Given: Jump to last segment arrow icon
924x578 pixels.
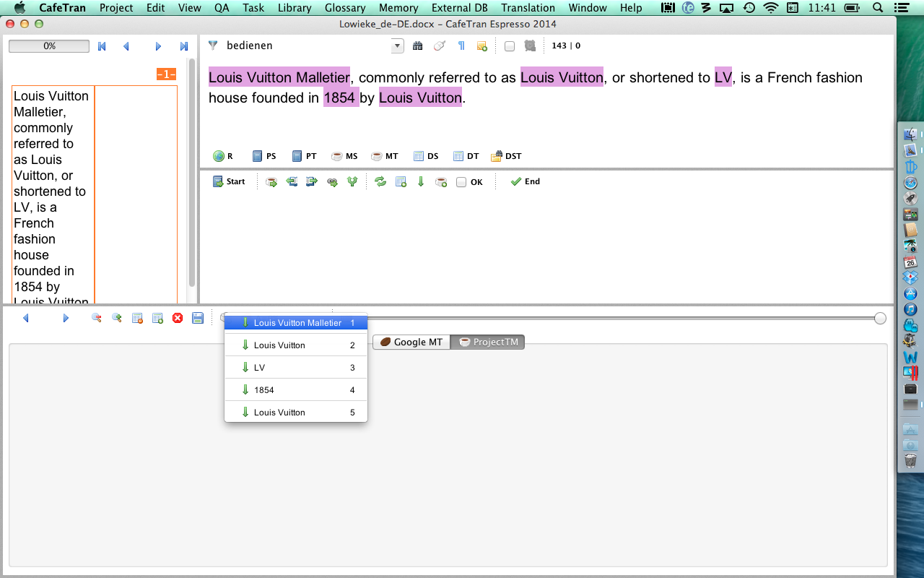Looking at the screenshot, I should [184, 46].
